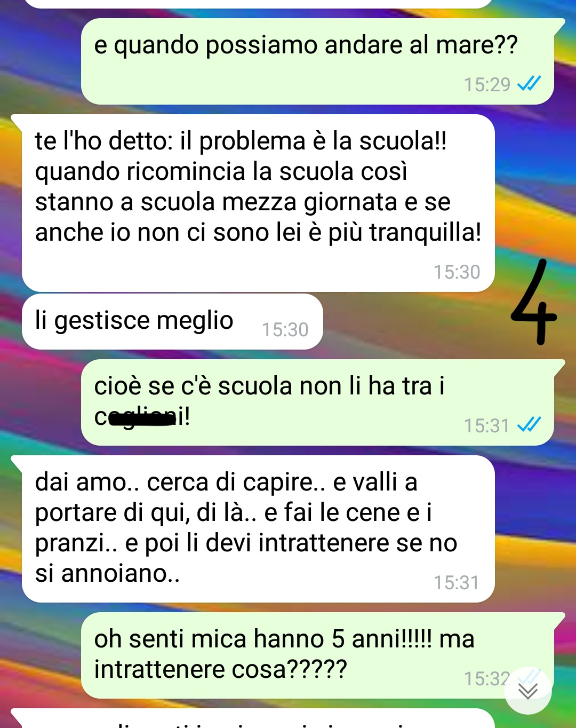
Task: Click 15:30 timestamp under 'più tranquilla!' message
Action: click(x=457, y=272)
